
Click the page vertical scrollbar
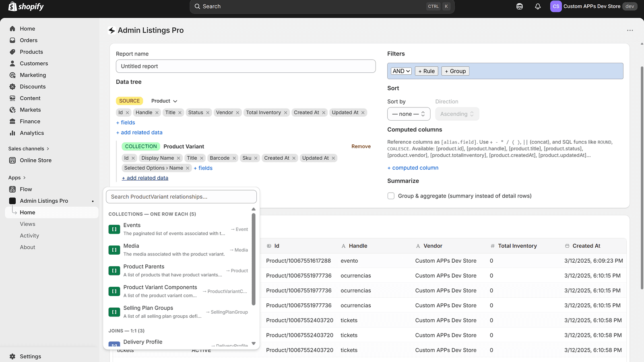[642, 177]
